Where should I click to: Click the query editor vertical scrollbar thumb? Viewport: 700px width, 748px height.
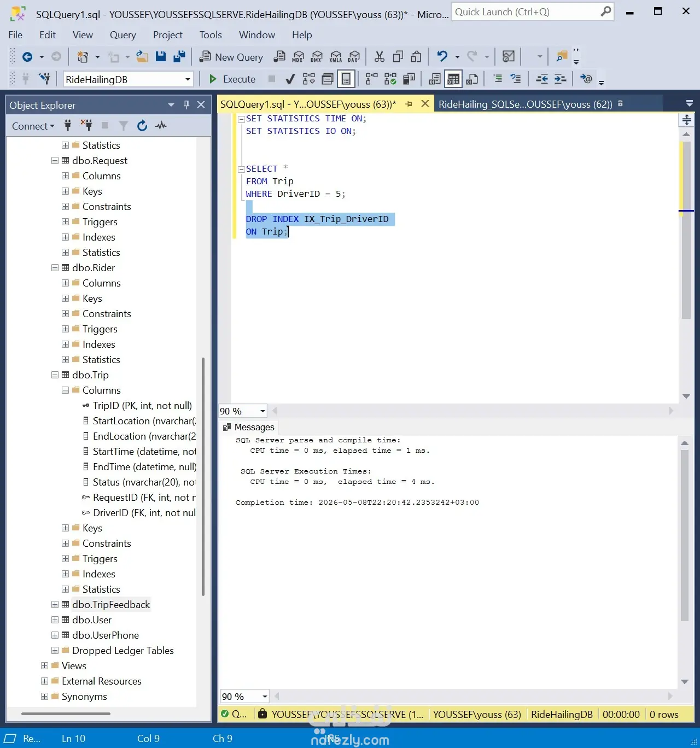(686, 230)
